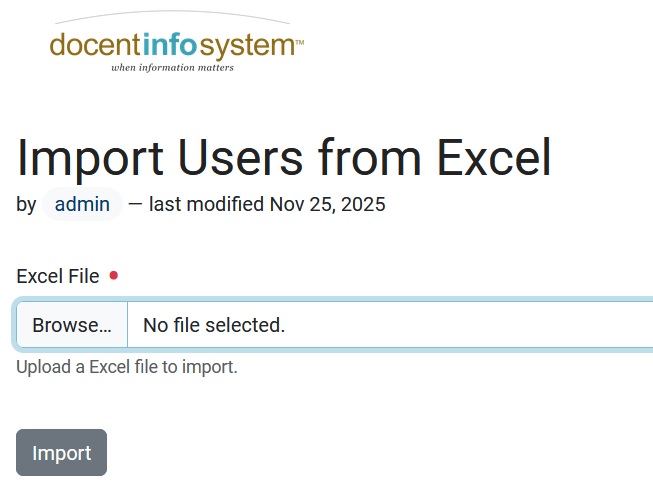This screenshot has width=653, height=485.
Task: Click the curved arc above the logo
Action: click(x=172, y=14)
